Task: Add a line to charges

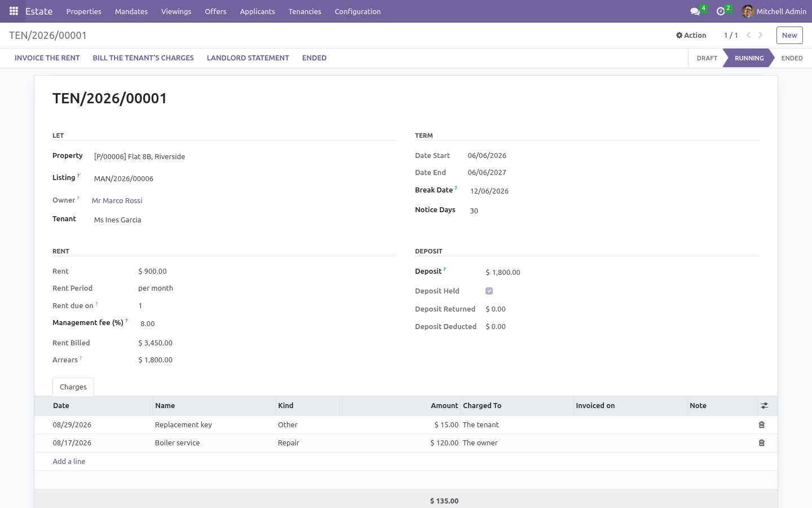Action: [x=69, y=462]
